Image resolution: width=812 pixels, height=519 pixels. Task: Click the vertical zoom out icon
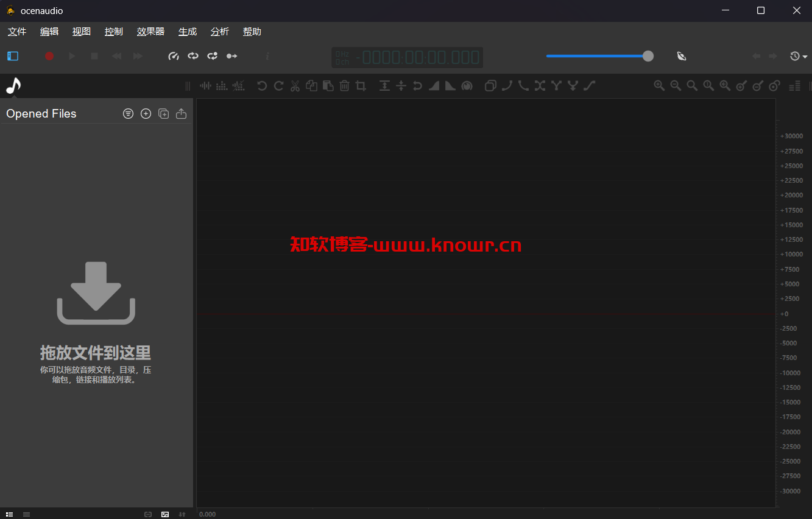[x=758, y=86]
